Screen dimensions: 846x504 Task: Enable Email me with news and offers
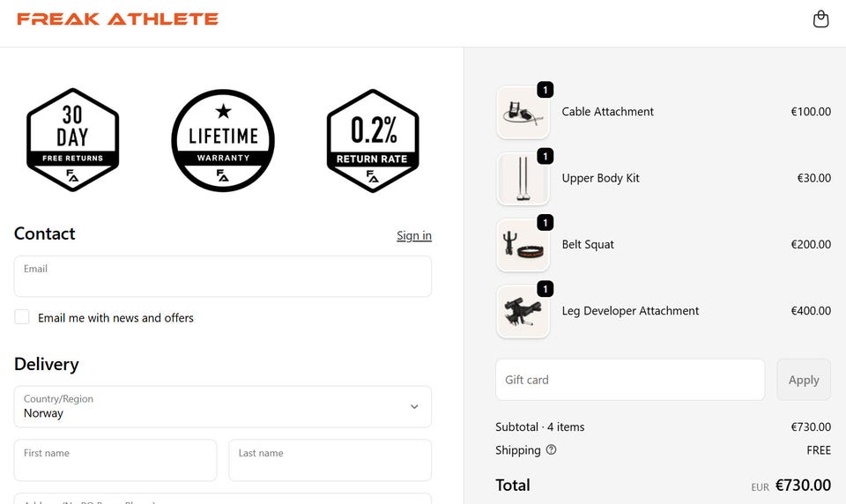pos(22,317)
